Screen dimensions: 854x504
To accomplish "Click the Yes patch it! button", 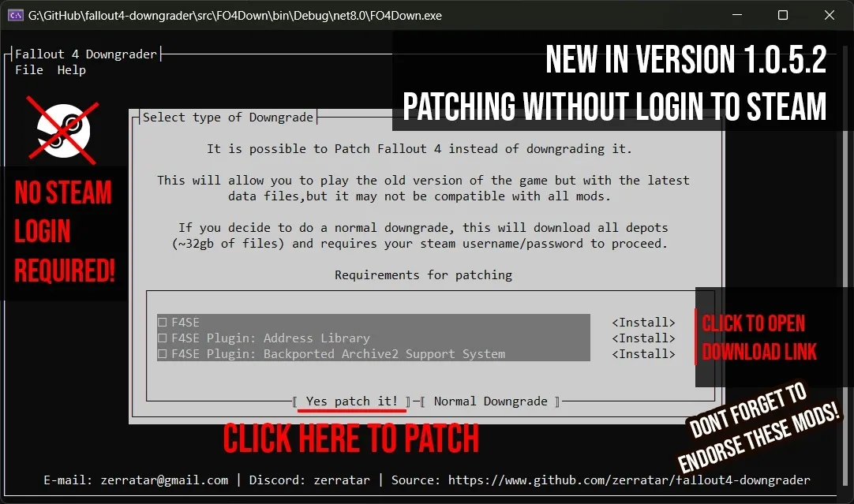I will tap(351, 401).
